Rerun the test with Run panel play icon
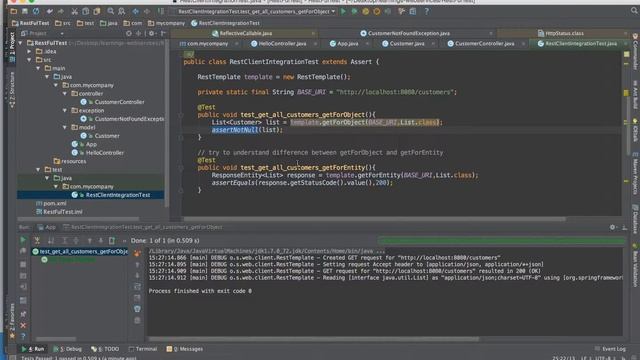The height and width of the screenshot is (360, 640). point(23,240)
